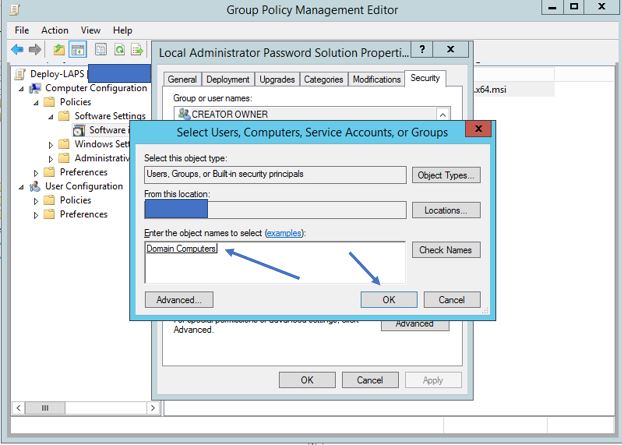Close the Select Users dialog
Image resolution: width=622 pixels, height=445 pixels.
[x=478, y=129]
